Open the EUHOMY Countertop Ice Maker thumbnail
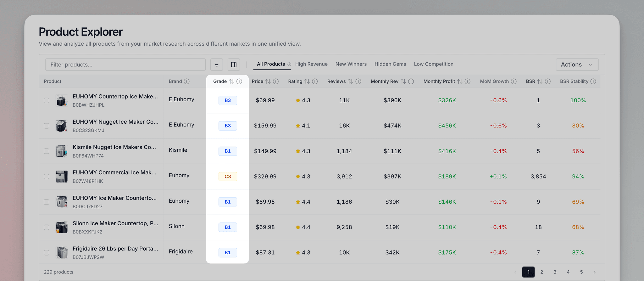 62,101
